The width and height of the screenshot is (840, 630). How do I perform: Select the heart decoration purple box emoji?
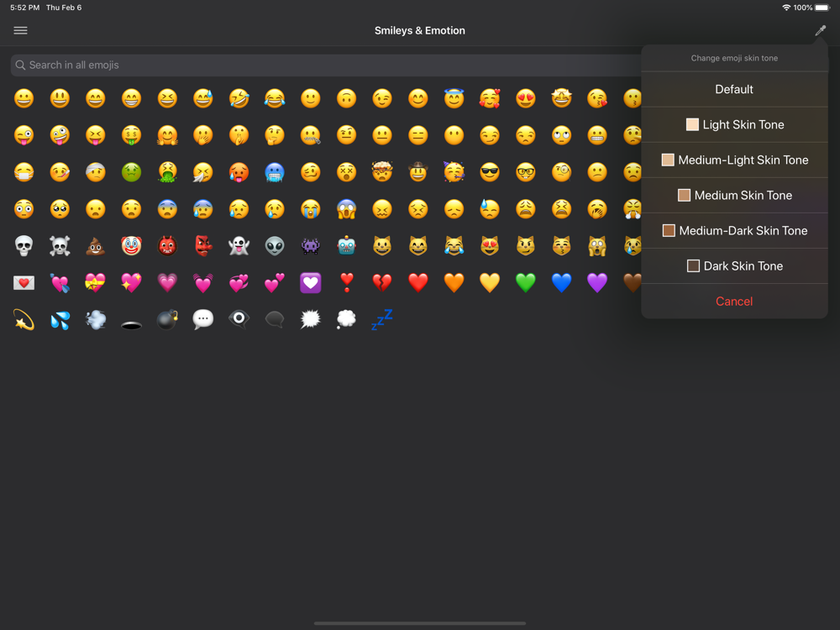click(x=311, y=282)
